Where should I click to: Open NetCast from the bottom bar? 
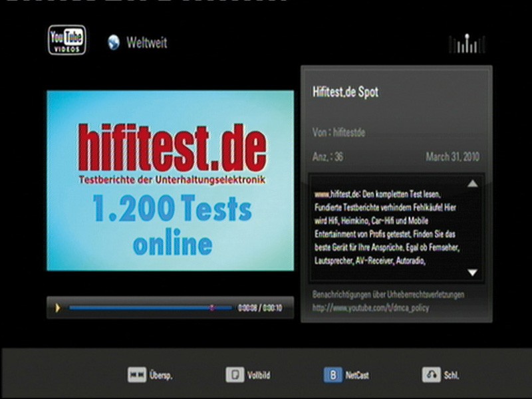click(357, 375)
